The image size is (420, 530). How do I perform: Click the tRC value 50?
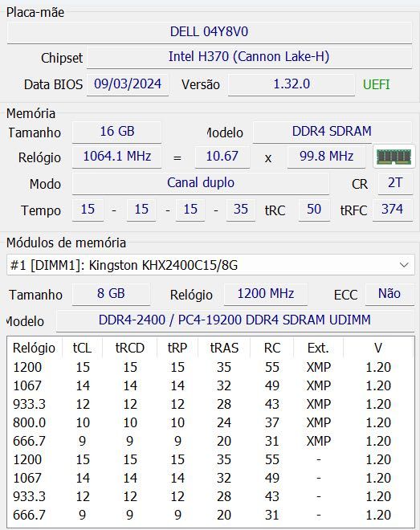point(314,210)
